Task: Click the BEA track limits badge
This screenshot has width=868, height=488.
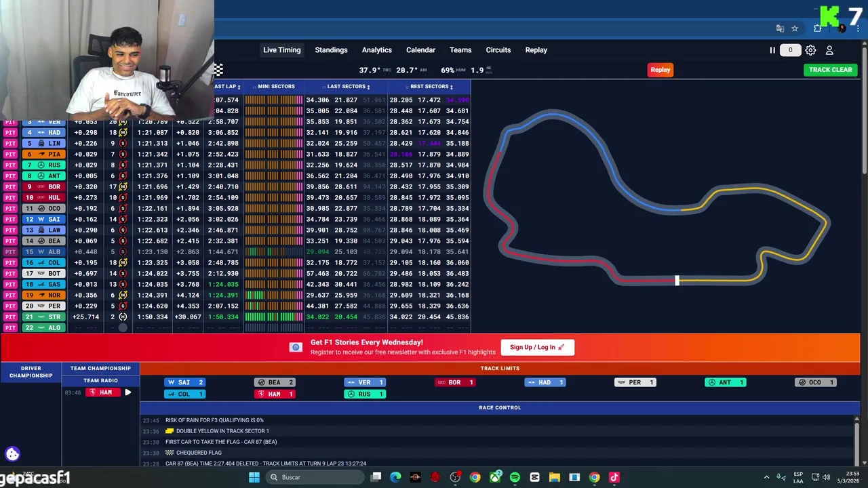Action: 275,382
